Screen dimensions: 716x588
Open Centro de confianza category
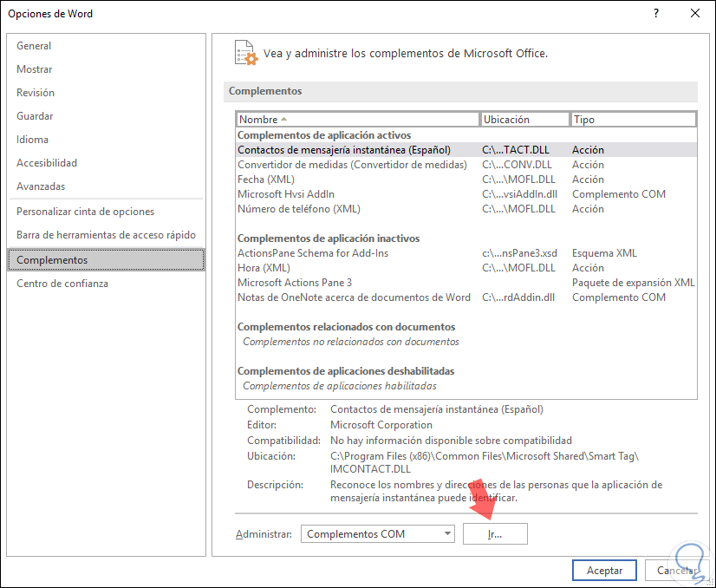pos(107,284)
